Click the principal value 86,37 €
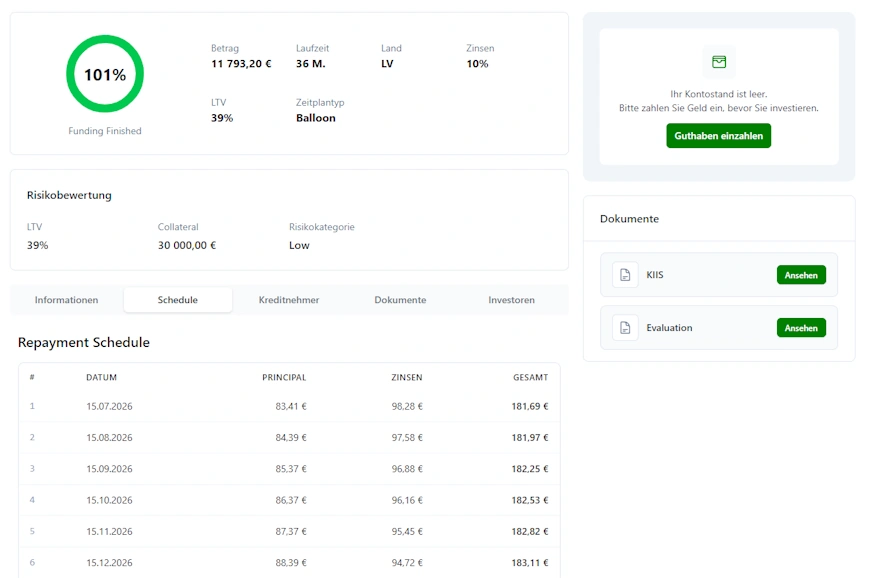The height and width of the screenshot is (578, 875). (291, 500)
